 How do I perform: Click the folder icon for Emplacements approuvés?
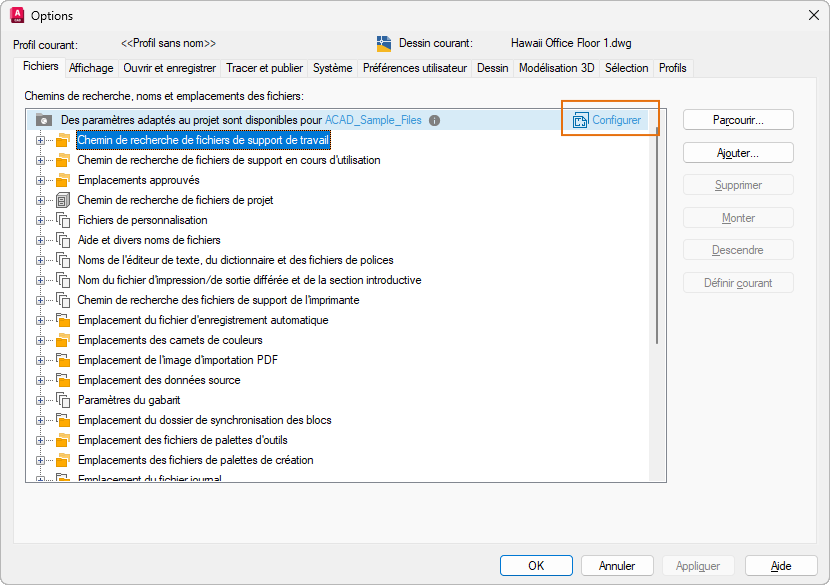point(63,180)
